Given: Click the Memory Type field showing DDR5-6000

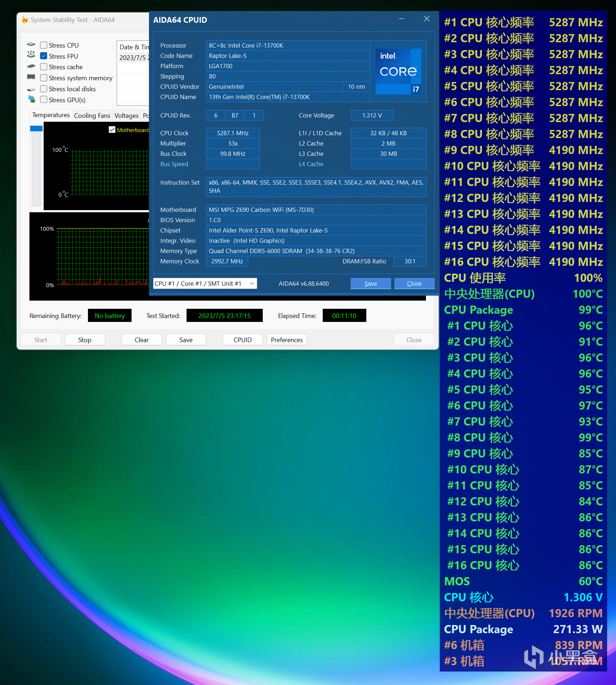Looking at the screenshot, I should tap(316, 251).
